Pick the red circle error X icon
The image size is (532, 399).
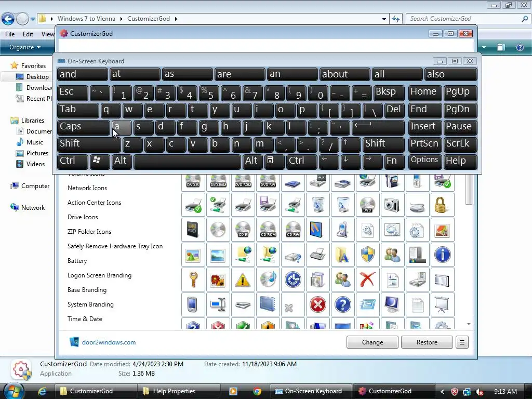[317, 304]
